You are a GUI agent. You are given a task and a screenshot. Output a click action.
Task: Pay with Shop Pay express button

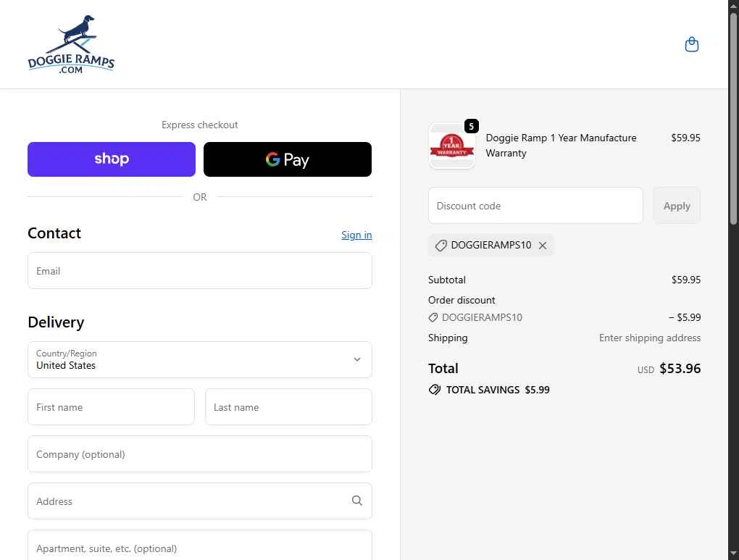click(x=112, y=159)
